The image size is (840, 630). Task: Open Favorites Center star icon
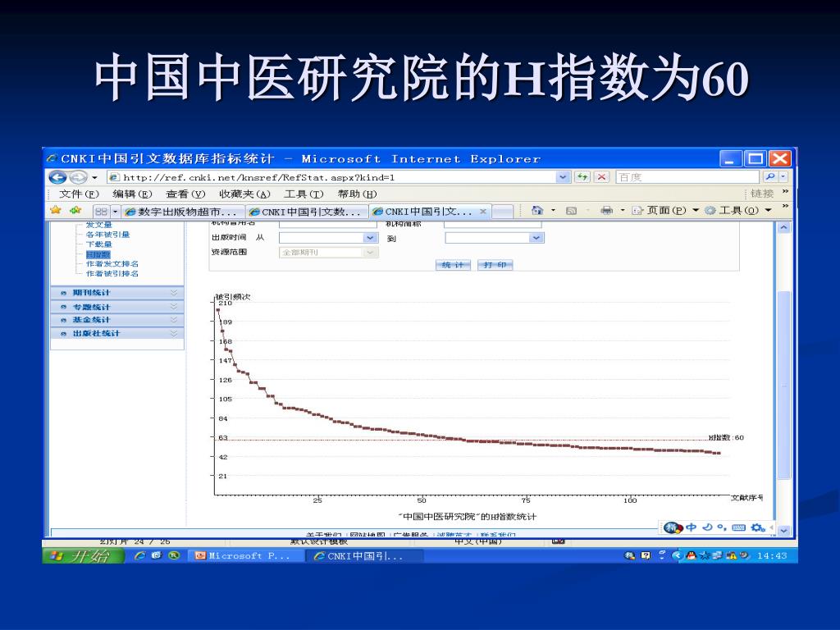[x=56, y=210]
